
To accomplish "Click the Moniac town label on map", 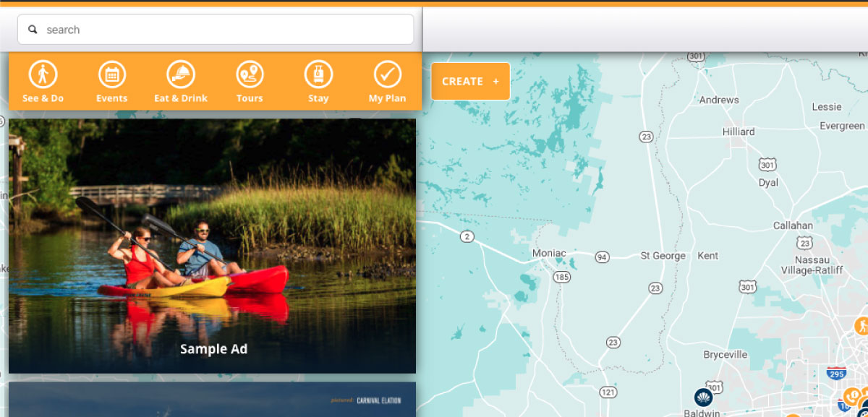I will (549, 253).
